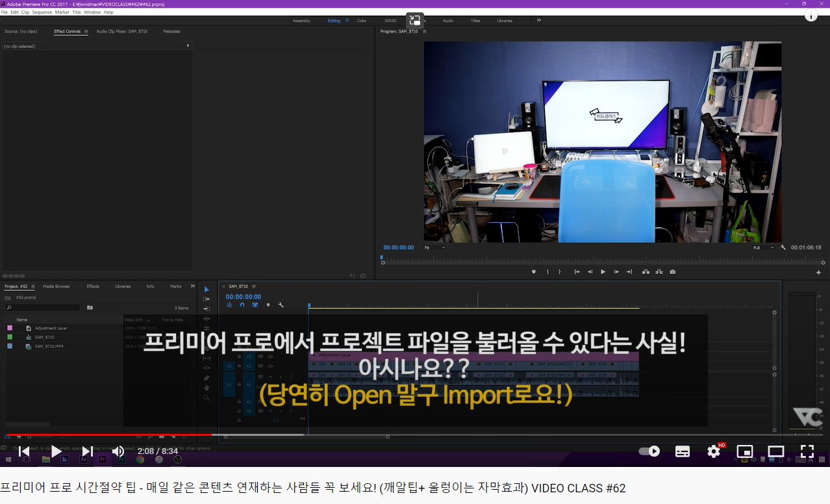Open YouTube miniplayer button

[x=745, y=451]
